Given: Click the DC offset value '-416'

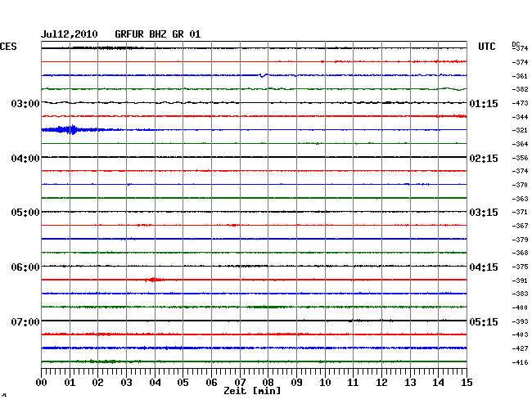Looking at the screenshot, I should point(520,362).
